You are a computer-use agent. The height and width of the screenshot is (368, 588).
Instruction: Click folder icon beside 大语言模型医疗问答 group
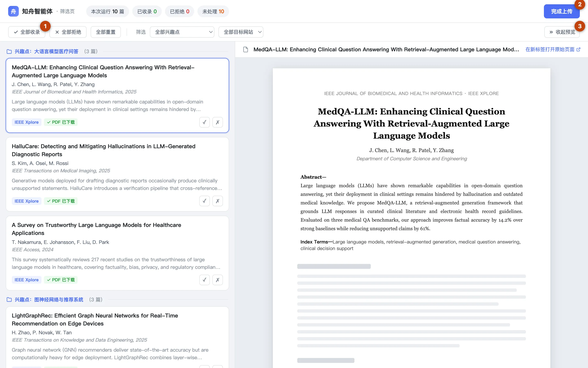(x=9, y=51)
